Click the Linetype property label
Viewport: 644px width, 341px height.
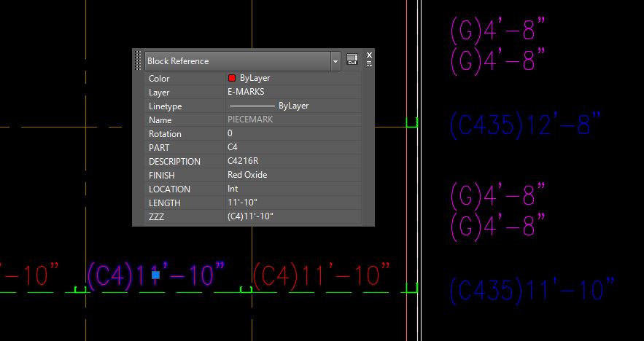165,106
